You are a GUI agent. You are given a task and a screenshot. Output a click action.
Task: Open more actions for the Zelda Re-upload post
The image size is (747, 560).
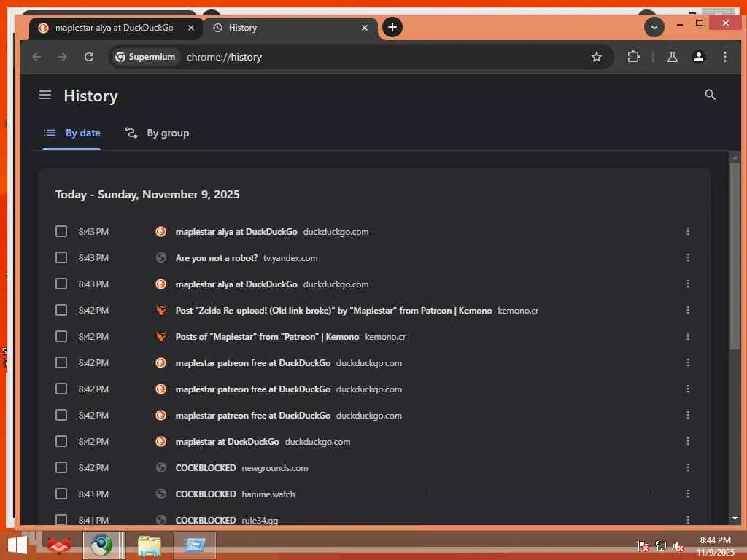tap(687, 310)
